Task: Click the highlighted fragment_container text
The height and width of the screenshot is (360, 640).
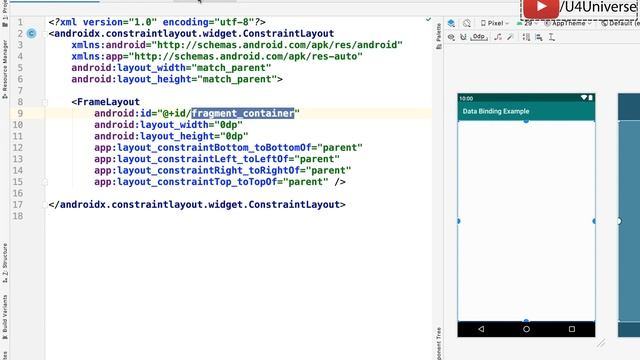Action: pyautogui.click(x=243, y=113)
